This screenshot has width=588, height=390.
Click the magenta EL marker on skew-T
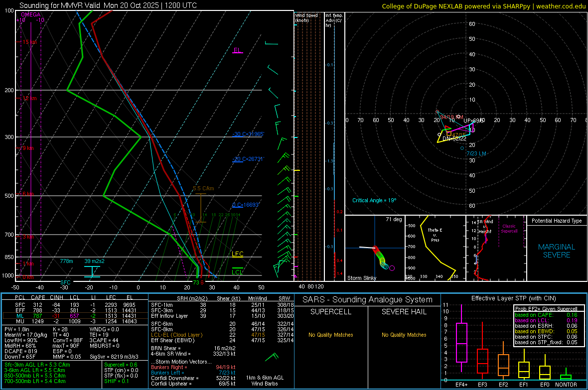[x=237, y=50]
